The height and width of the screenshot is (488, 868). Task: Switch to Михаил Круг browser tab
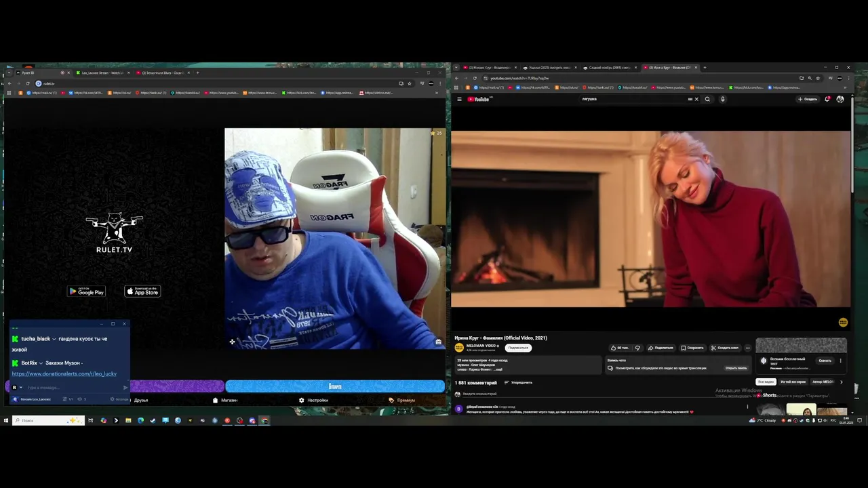pos(490,68)
